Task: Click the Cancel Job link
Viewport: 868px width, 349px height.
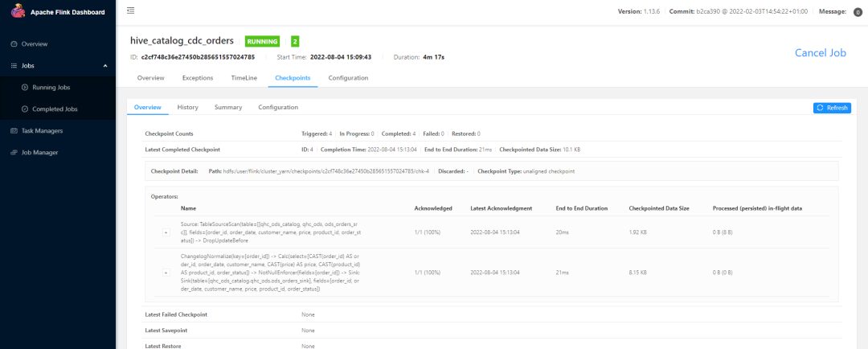Action: pyautogui.click(x=821, y=52)
